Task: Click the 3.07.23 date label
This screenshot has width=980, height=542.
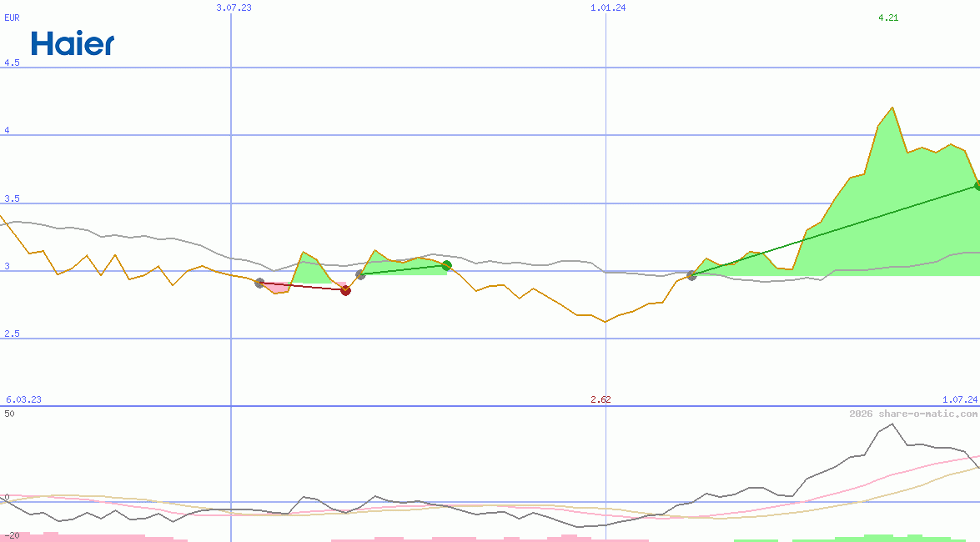Action: click(234, 8)
